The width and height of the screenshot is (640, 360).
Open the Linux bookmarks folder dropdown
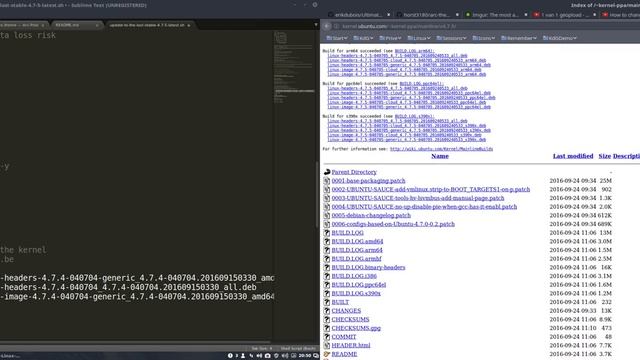click(419, 38)
